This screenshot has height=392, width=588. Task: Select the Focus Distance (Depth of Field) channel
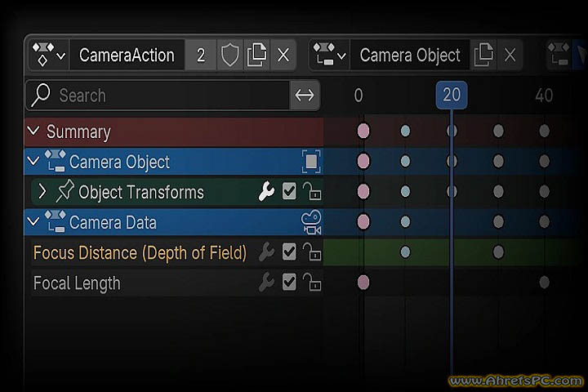(x=140, y=253)
